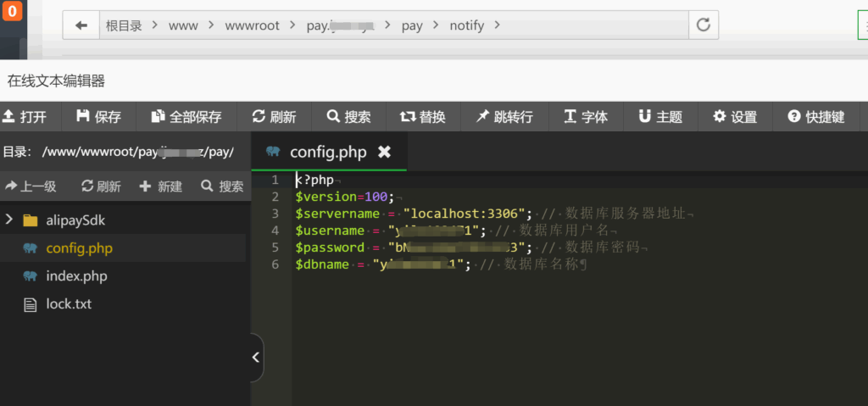Viewport: 868px width, 406px height.
Task: Open the 替换 replace tool
Action: tap(423, 117)
